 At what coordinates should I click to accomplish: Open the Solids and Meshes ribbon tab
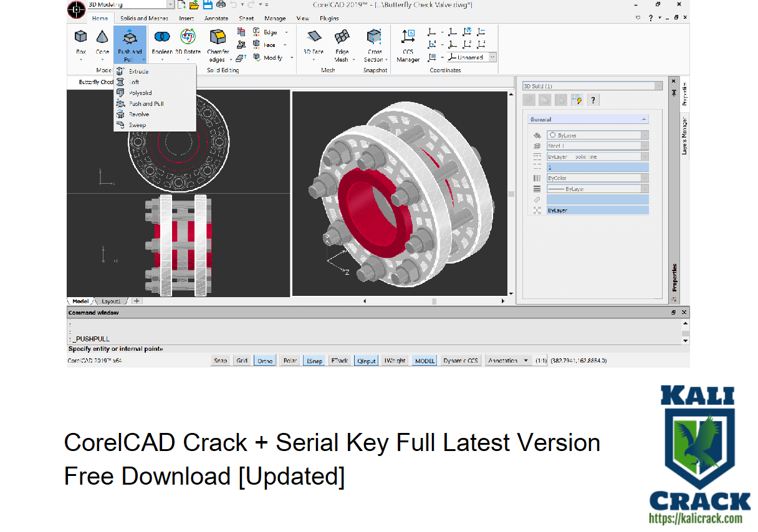pos(144,18)
